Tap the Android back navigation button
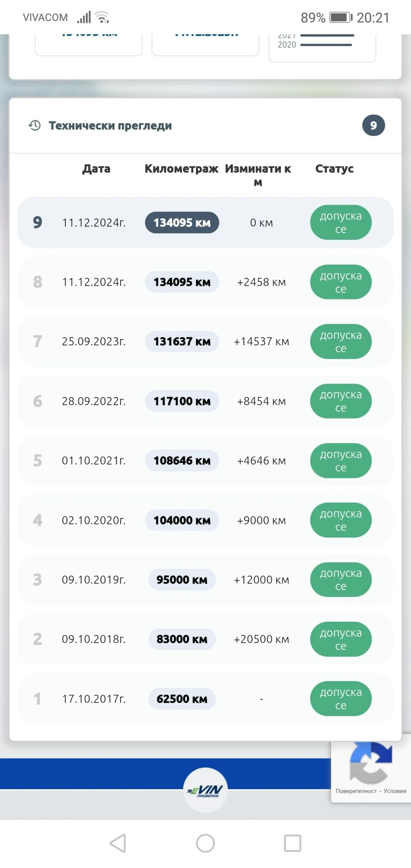The image size is (411, 868). coord(118,843)
